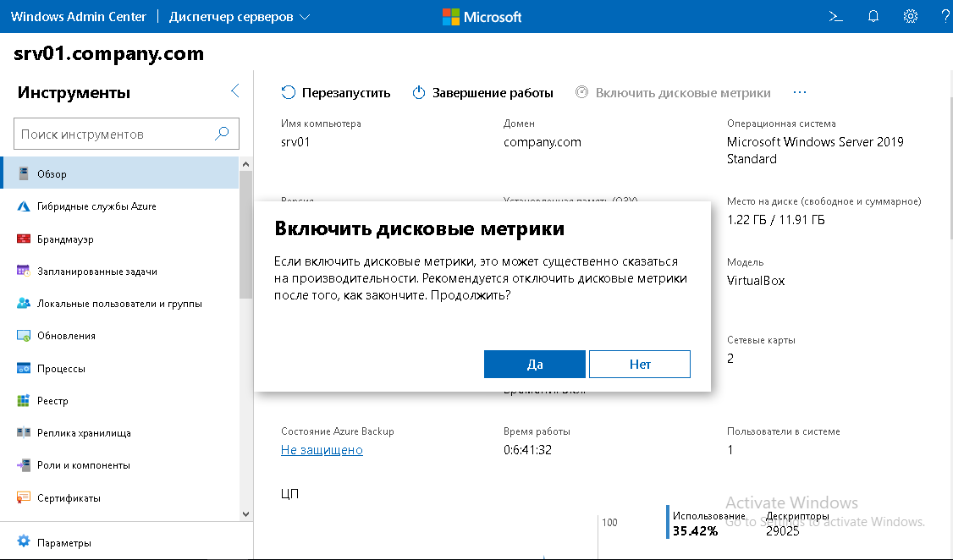Dismiss the dialog with Нет
Screen dimensions: 953x560
[639, 364]
